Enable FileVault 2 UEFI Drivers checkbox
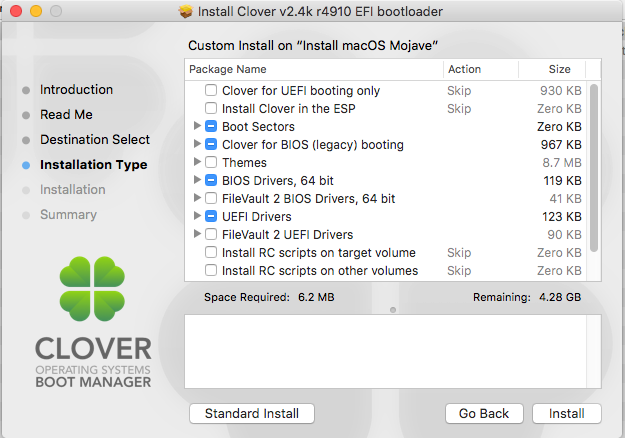 point(211,234)
